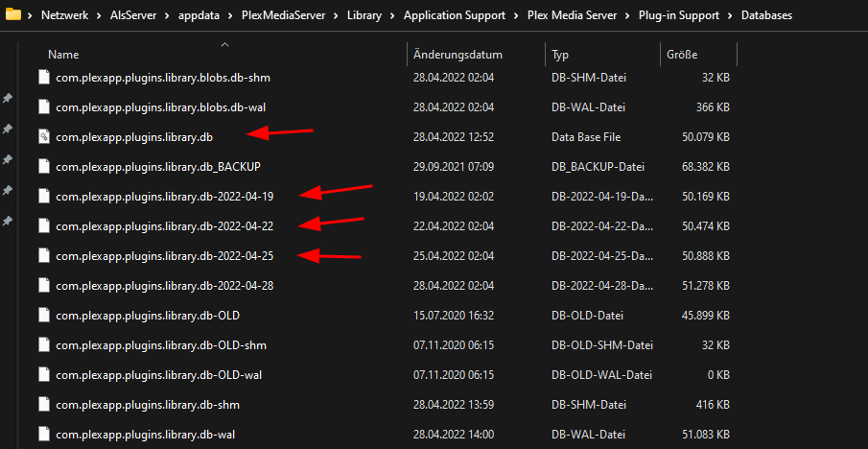Screen dimensions: 868x449
Task: Click size value 68.382 KB
Action: pyautogui.click(x=705, y=167)
